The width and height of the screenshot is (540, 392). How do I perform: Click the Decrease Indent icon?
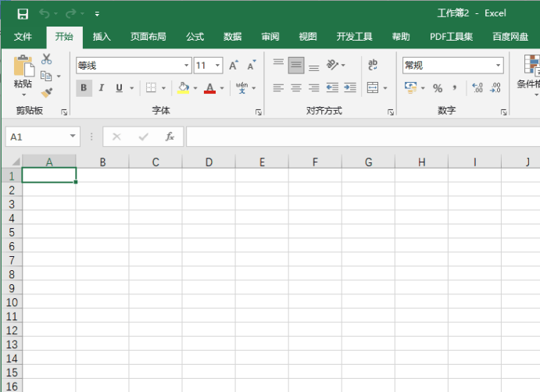[x=332, y=87]
